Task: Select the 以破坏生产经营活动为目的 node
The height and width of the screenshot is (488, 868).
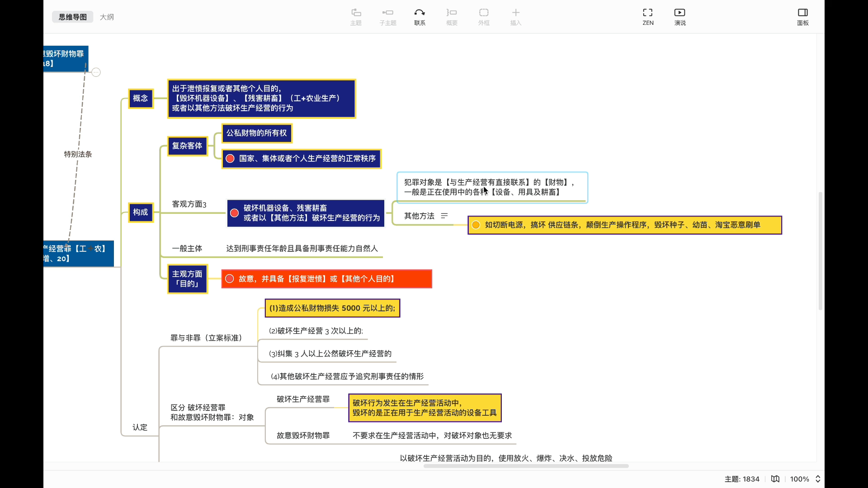Action: point(506,458)
